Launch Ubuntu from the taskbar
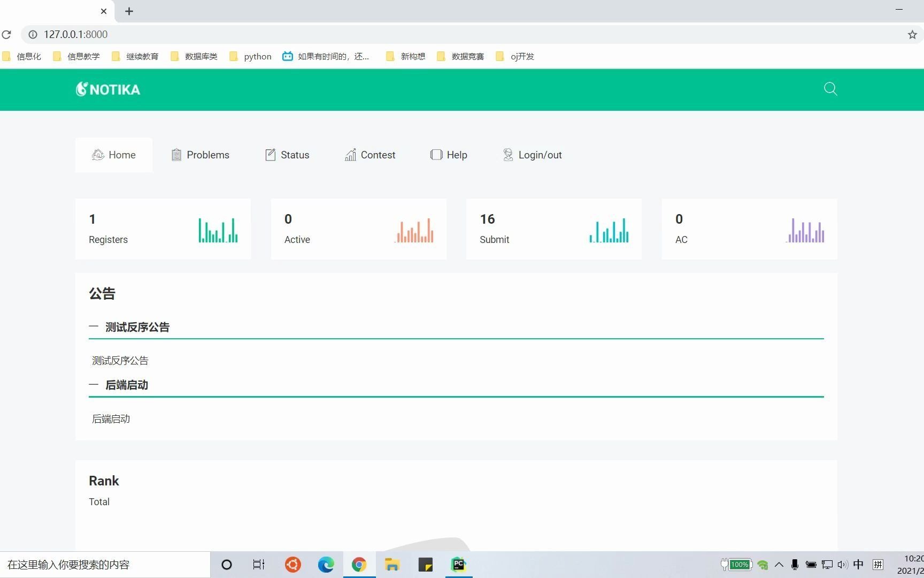The height and width of the screenshot is (578, 924). point(292,565)
